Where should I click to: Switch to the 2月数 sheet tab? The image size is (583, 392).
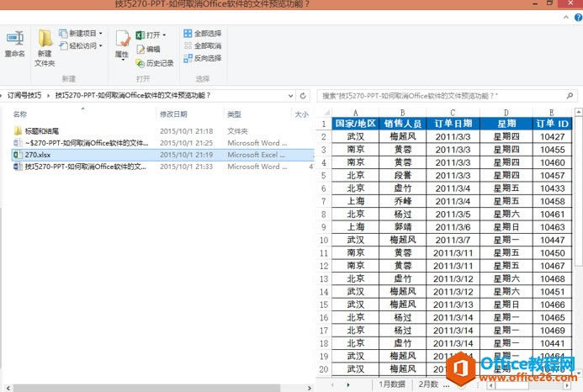(x=429, y=384)
